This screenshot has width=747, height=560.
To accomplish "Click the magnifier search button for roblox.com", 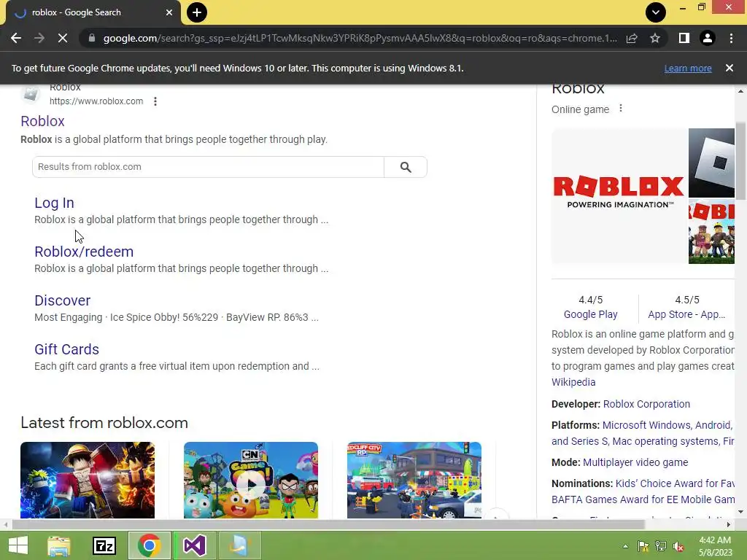I will tap(406, 167).
